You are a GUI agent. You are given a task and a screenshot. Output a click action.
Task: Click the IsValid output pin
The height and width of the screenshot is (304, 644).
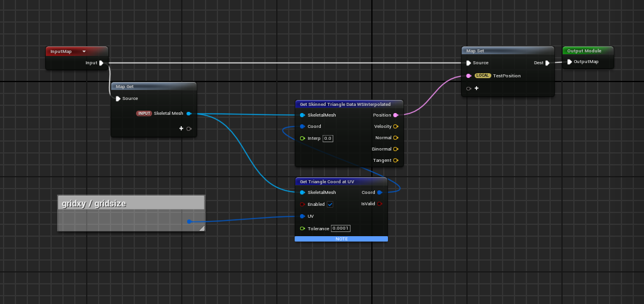click(x=380, y=204)
